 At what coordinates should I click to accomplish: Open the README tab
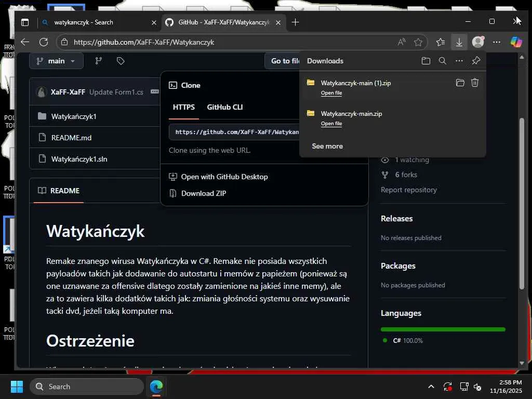(58, 191)
